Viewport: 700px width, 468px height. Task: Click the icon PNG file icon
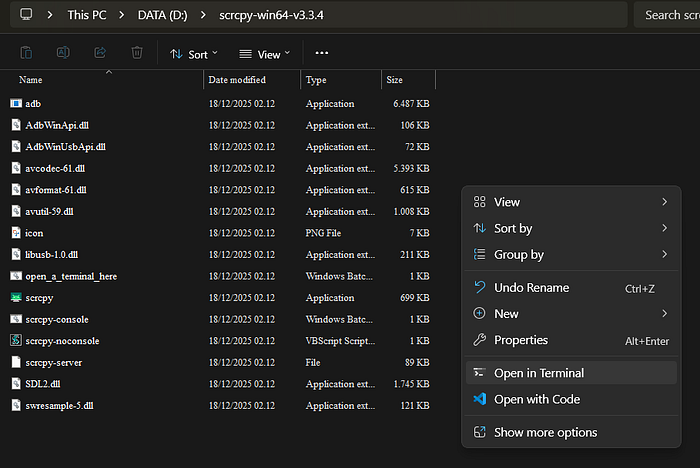(16, 233)
